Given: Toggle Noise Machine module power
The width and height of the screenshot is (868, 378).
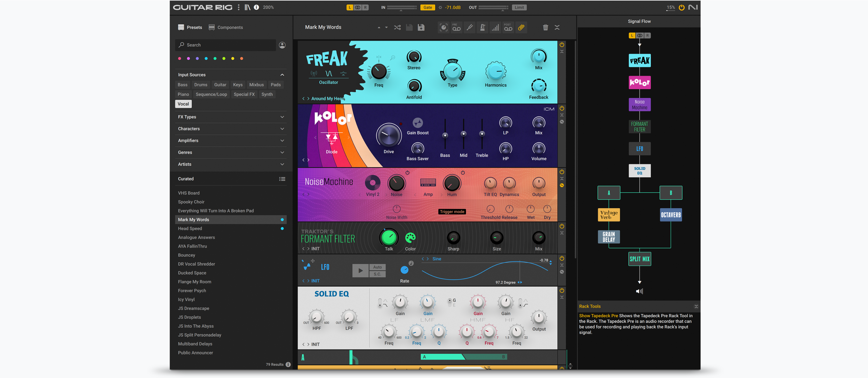Looking at the screenshot, I should coord(562,172).
